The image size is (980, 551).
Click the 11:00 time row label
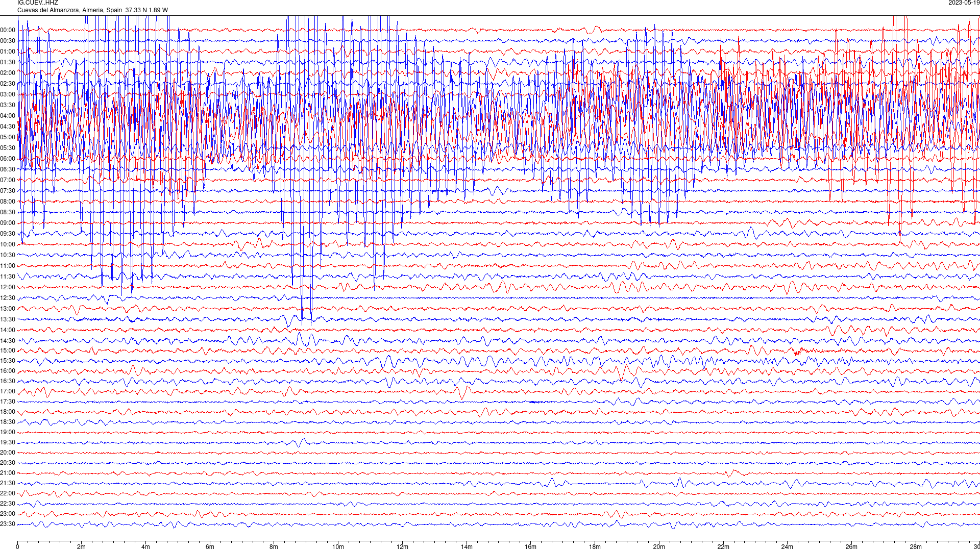coord(8,266)
